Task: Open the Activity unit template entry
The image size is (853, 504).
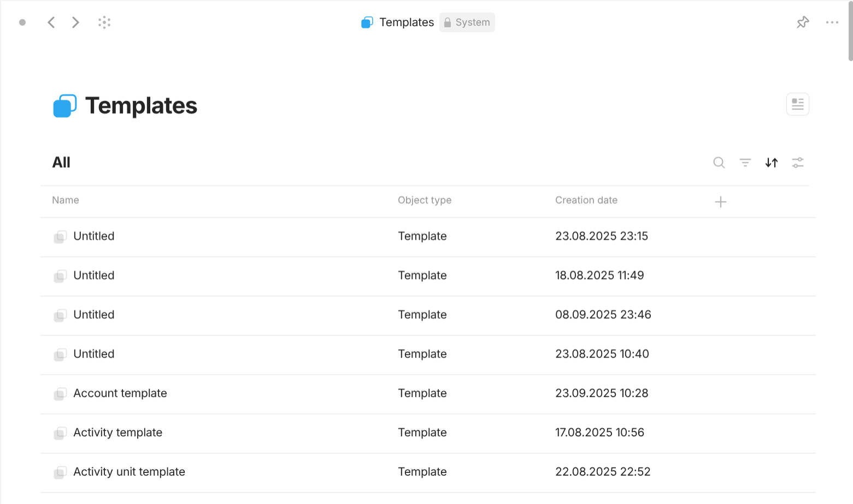Action: pyautogui.click(x=129, y=472)
